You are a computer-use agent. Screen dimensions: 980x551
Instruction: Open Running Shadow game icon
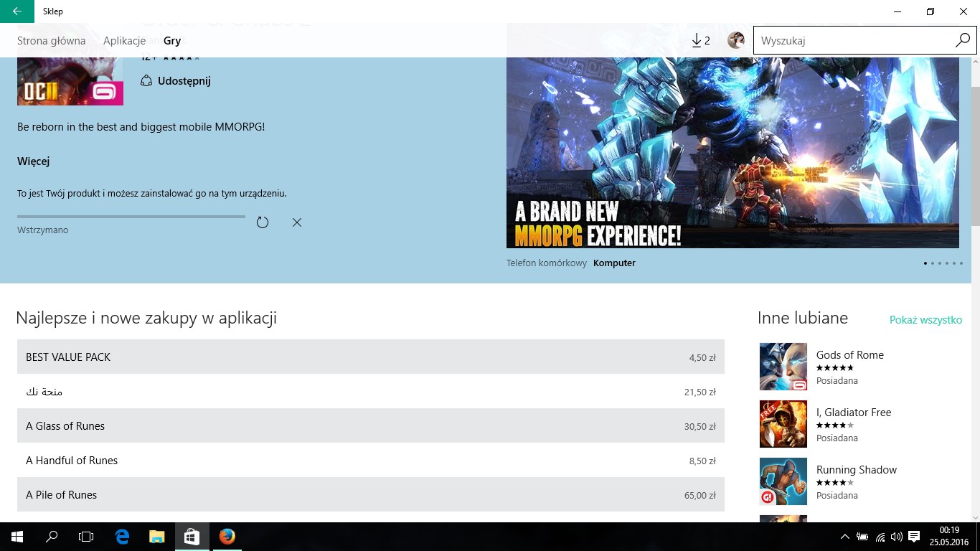click(x=783, y=481)
